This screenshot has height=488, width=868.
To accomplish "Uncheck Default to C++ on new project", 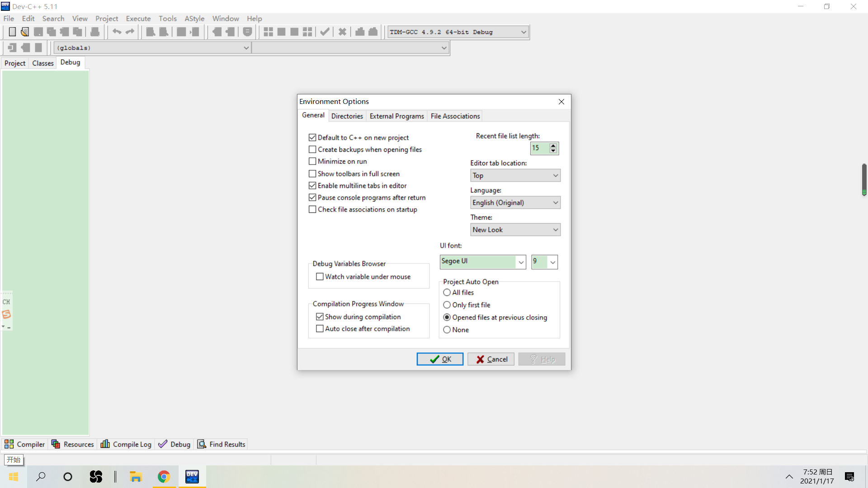I will (312, 137).
